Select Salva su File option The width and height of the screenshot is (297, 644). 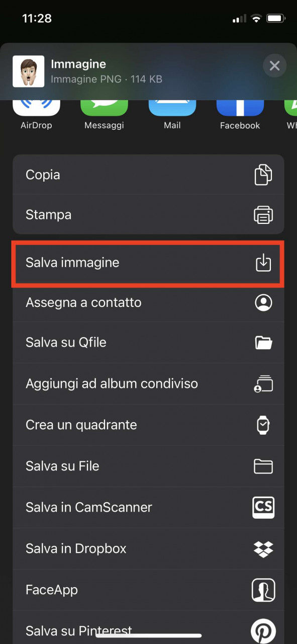tap(148, 466)
